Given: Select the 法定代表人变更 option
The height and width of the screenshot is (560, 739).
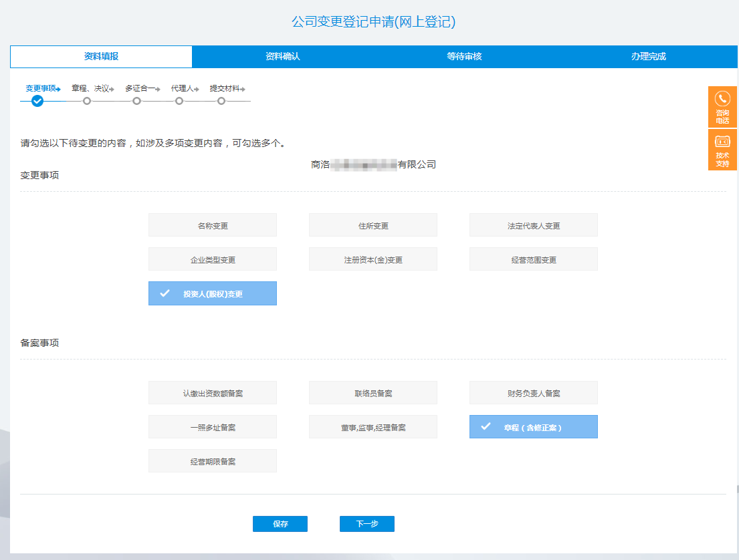Looking at the screenshot, I should [x=533, y=225].
